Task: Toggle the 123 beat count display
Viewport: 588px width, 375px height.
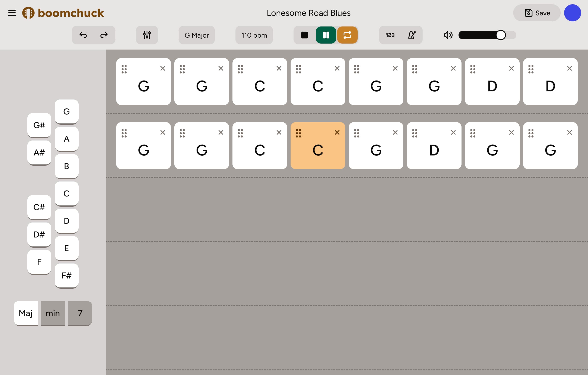Action: coord(390,35)
